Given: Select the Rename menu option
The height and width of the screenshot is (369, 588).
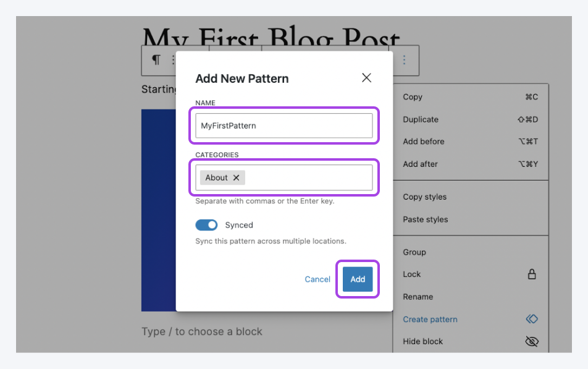Looking at the screenshot, I should click(x=418, y=297).
